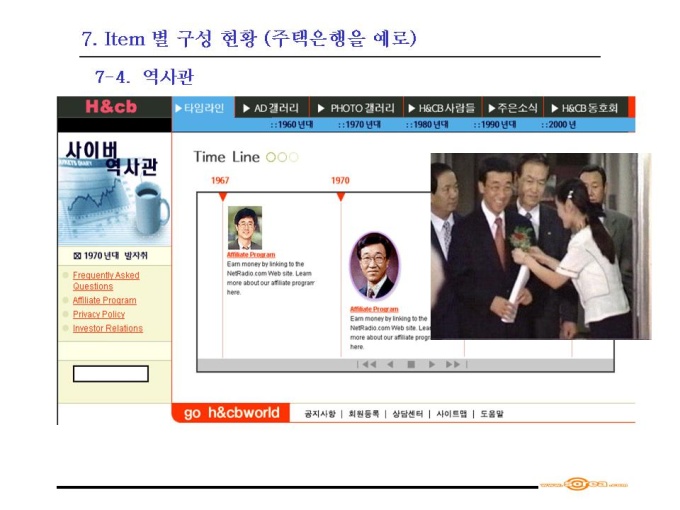Image resolution: width=680 pixels, height=510 pixels.
Task: Select the 1960 년대 submenu
Action: [x=292, y=124]
